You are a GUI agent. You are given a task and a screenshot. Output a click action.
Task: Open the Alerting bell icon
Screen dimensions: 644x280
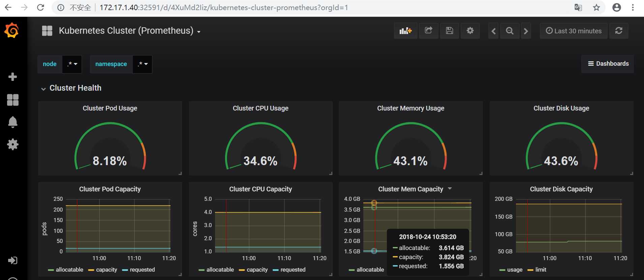click(13, 122)
